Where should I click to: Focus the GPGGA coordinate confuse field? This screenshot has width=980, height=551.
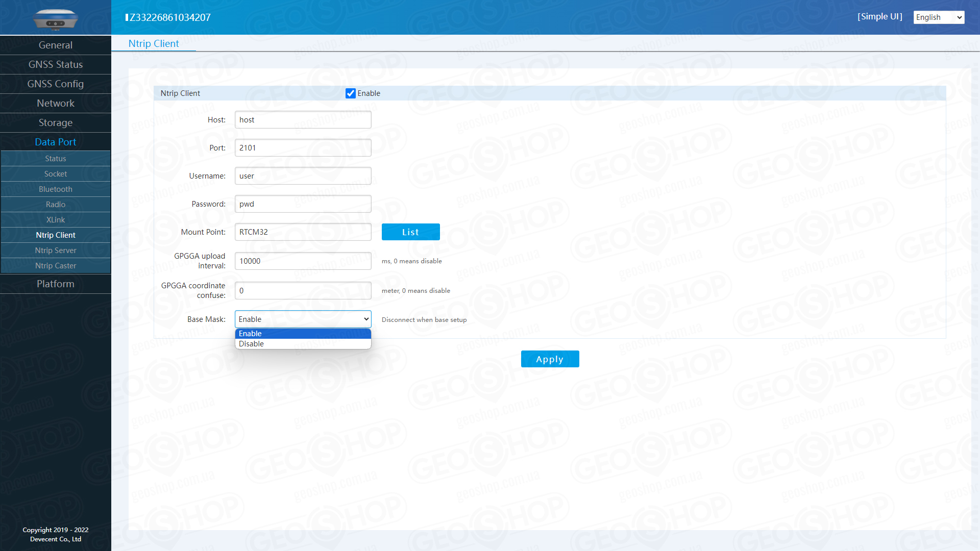coord(303,291)
